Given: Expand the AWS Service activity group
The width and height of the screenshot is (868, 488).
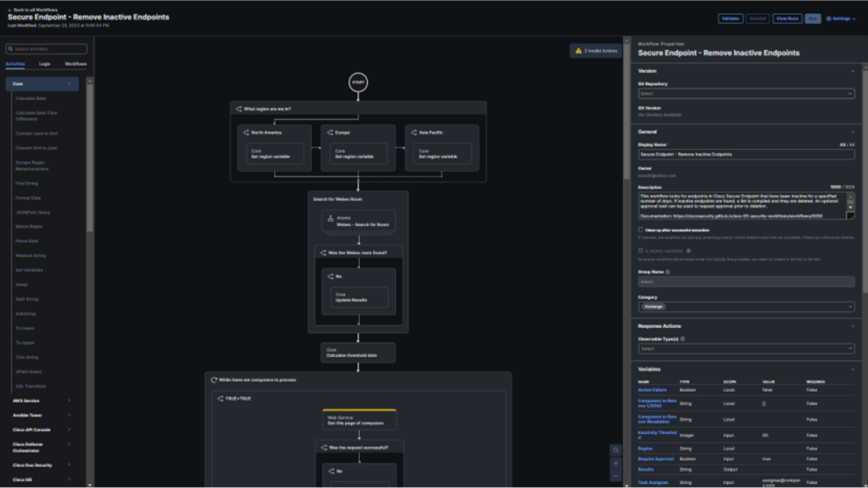Looking at the screenshot, I should pyautogui.click(x=39, y=400).
